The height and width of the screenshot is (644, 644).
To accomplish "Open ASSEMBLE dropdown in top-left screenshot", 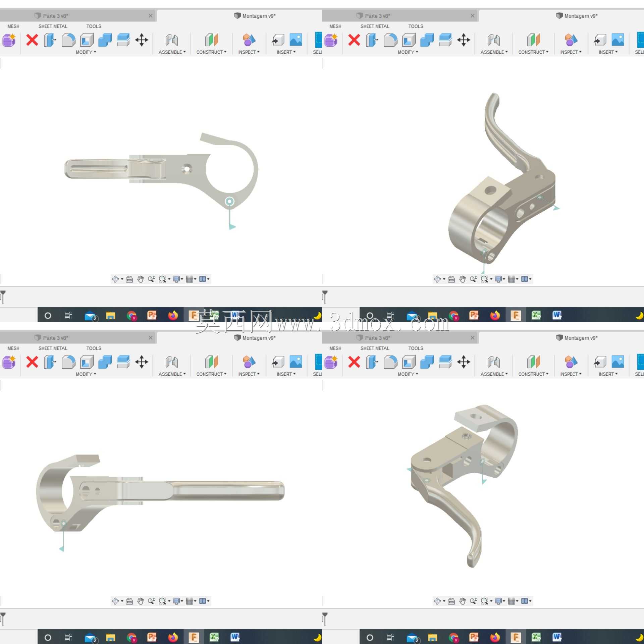I will click(172, 52).
